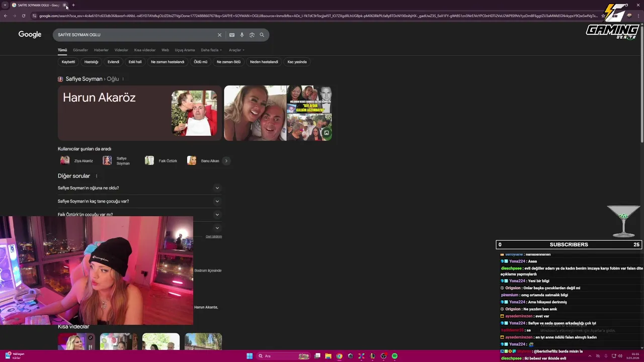Select the Tümü results tab

pyautogui.click(x=62, y=50)
